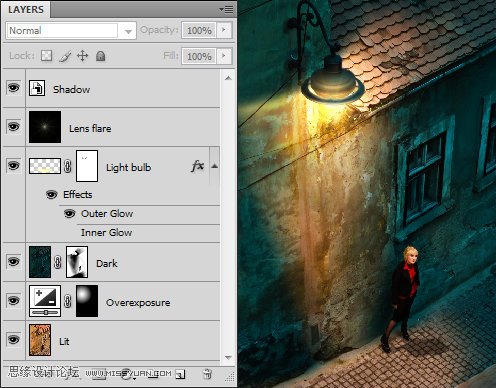Click the Effects label
Viewport: 496px width, 388px height.
coord(78,194)
